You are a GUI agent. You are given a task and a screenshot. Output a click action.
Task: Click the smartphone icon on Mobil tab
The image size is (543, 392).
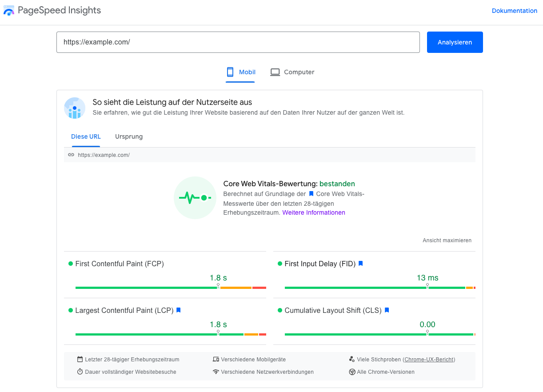point(230,72)
